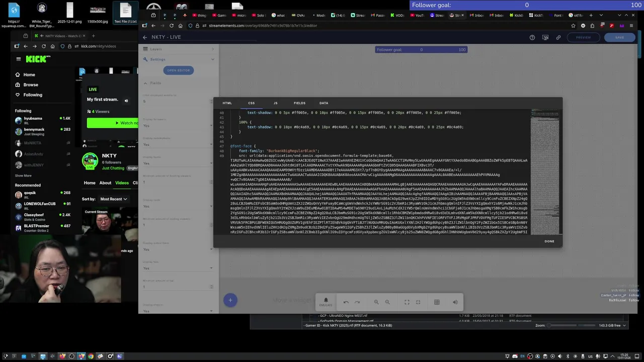Open Kick hamburger menu
This screenshot has width=644, height=362.
pos(19,59)
